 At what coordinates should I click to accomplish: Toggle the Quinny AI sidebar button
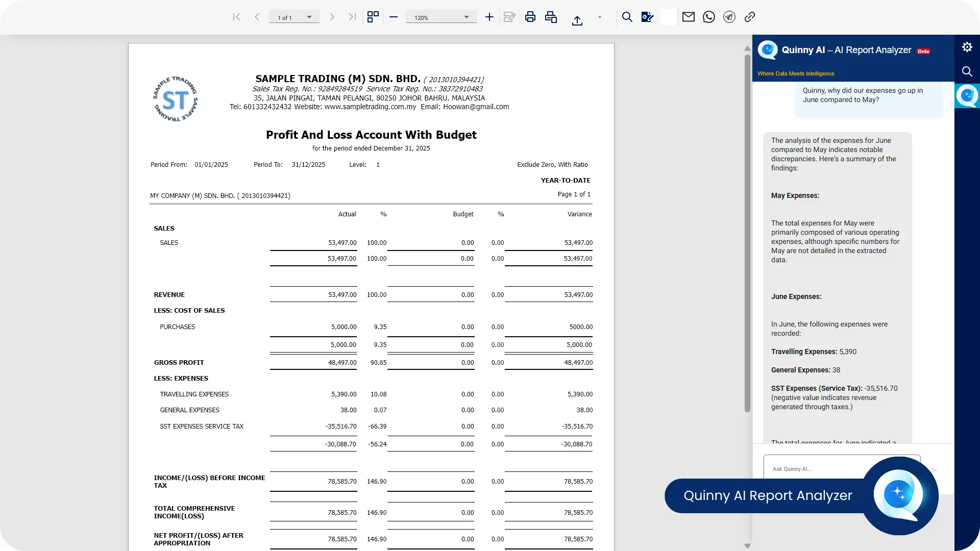tap(967, 96)
